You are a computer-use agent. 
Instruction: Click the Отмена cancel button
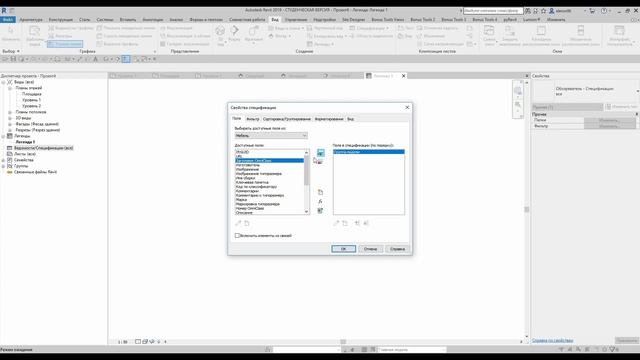[x=371, y=249]
